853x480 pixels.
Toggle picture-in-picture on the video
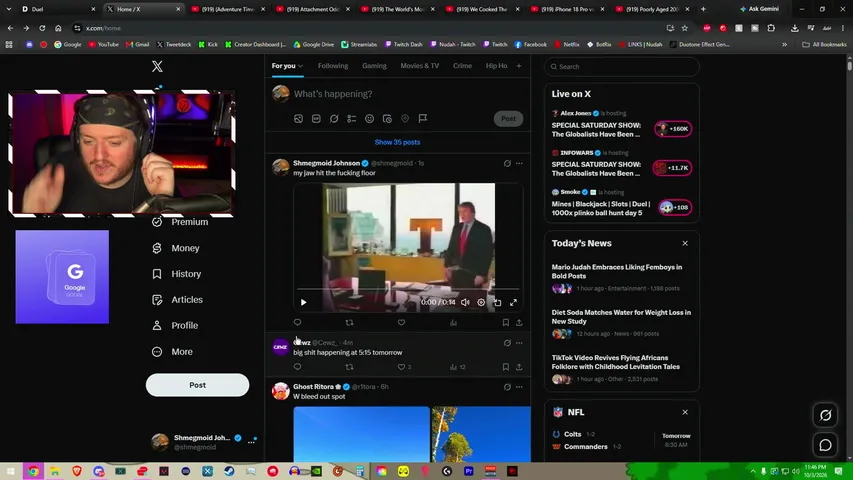[497, 302]
